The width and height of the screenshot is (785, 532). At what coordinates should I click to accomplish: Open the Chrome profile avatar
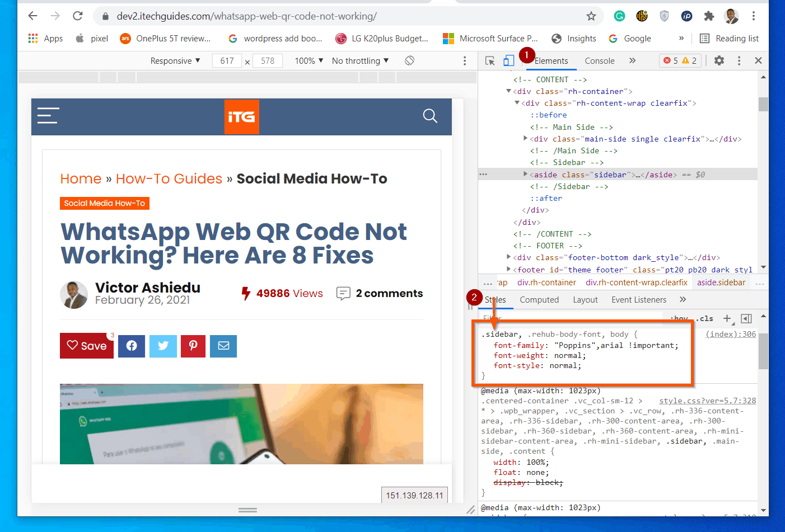pyautogui.click(x=731, y=16)
